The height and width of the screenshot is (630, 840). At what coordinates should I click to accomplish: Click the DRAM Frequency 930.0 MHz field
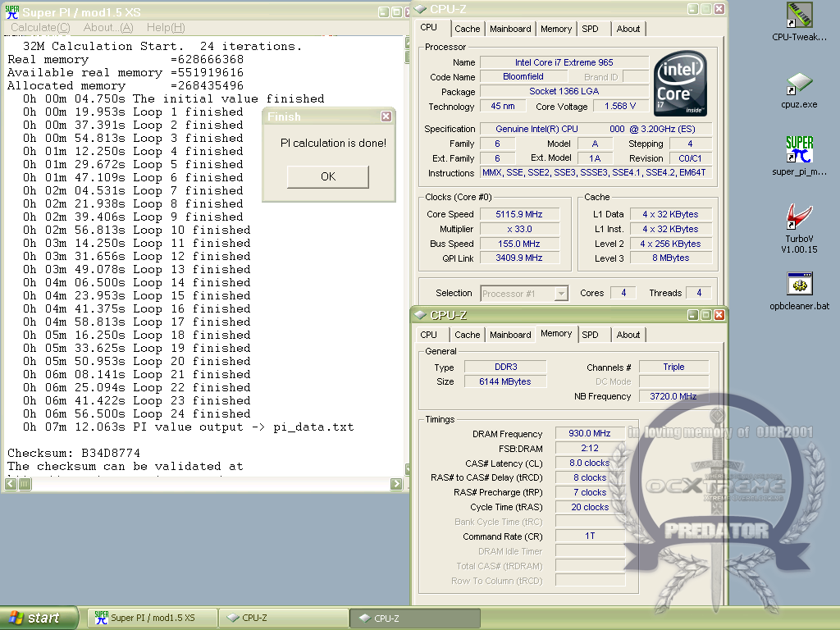pyautogui.click(x=590, y=433)
